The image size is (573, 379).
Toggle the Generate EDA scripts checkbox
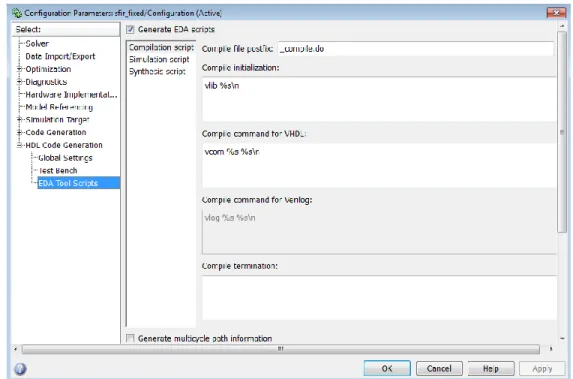130,30
